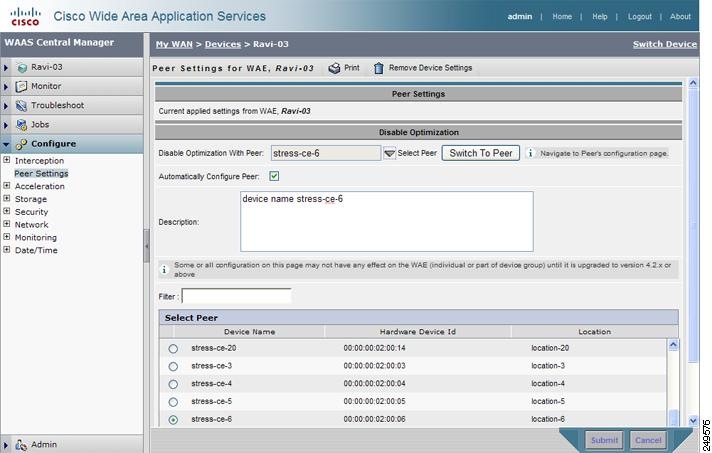Click the Print toolbar label
The height and width of the screenshot is (453, 712).
click(x=351, y=68)
